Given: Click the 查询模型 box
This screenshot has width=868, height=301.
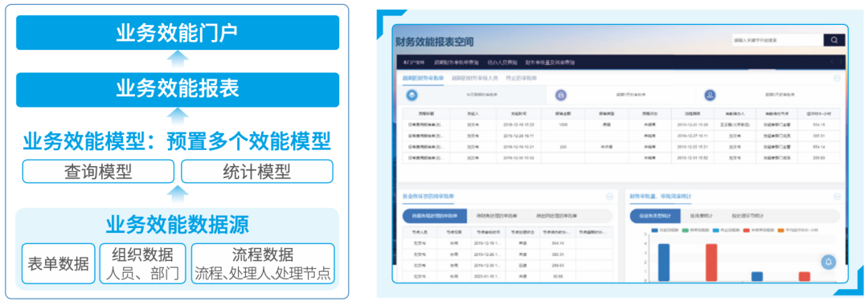Looking at the screenshot, I should point(98,172).
